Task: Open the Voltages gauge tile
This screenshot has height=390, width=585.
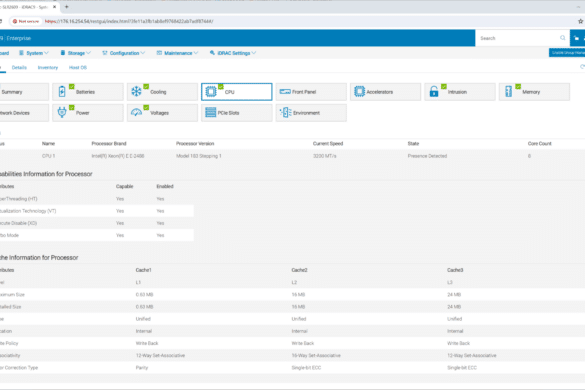Action: coord(162,113)
